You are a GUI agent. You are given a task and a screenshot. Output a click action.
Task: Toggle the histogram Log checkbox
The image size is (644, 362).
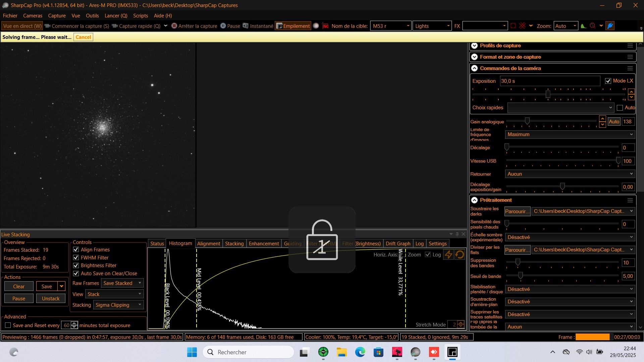[428, 254]
